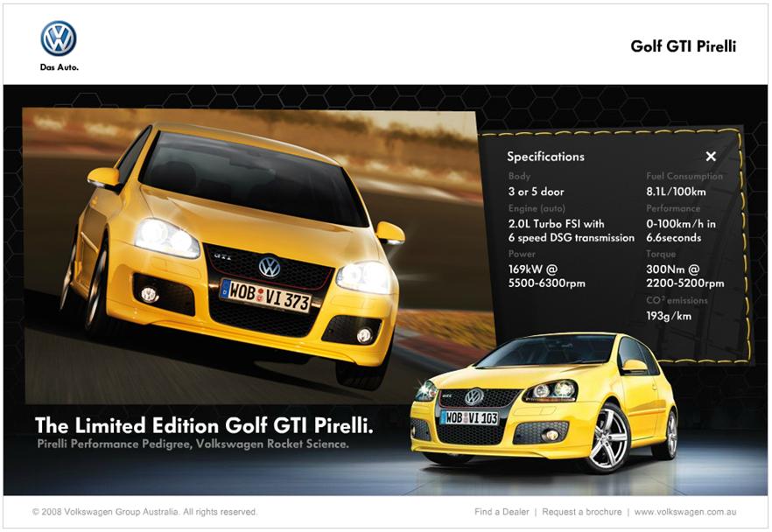Click the 8.1L/100km fuel consumption value
Viewport: 772px width, 532px height.
tap(676, 192)
